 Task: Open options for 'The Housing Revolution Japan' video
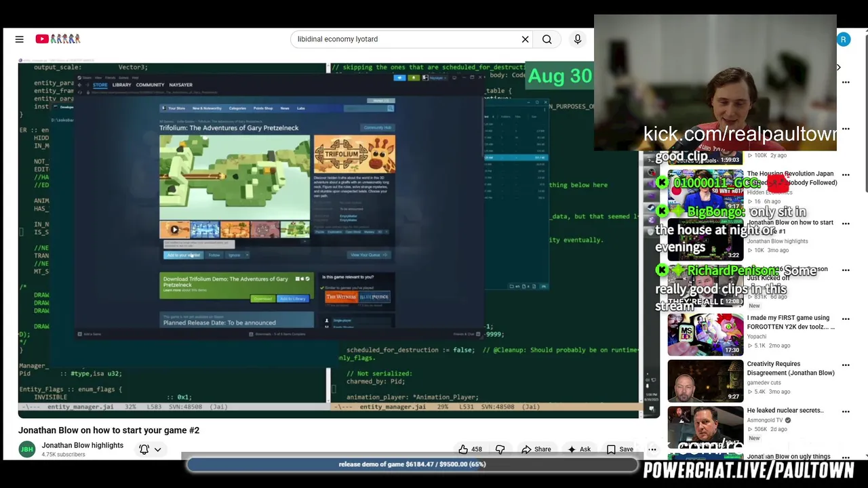(846, 175)
